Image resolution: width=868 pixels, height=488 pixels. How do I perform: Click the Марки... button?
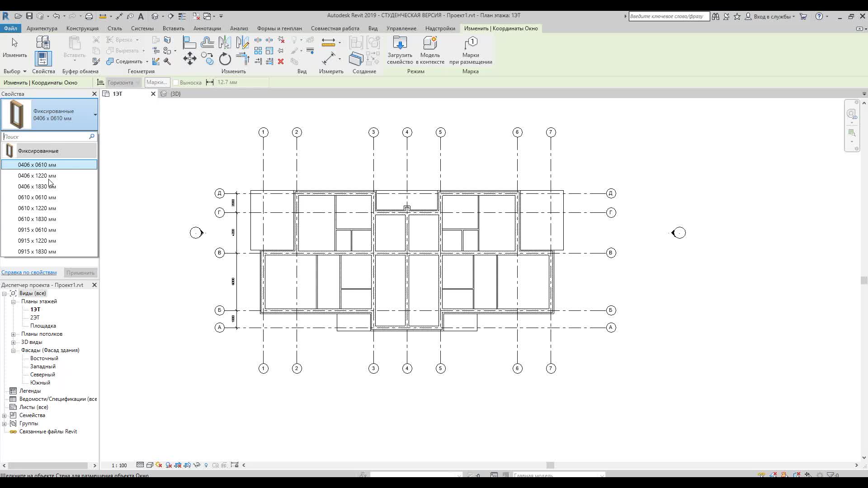coord(157,82)
